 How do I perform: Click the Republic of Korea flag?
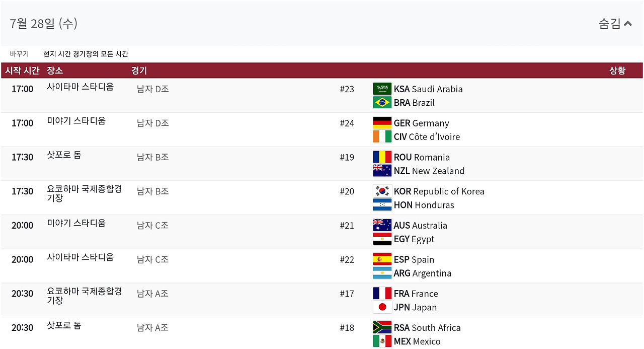point(382,191)
